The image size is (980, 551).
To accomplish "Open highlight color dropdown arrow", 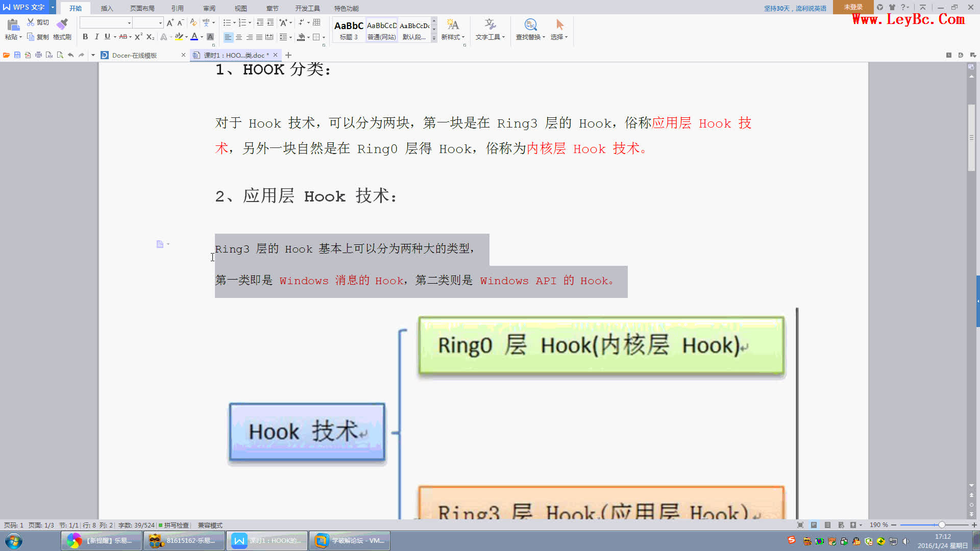I will click(186, 37).
